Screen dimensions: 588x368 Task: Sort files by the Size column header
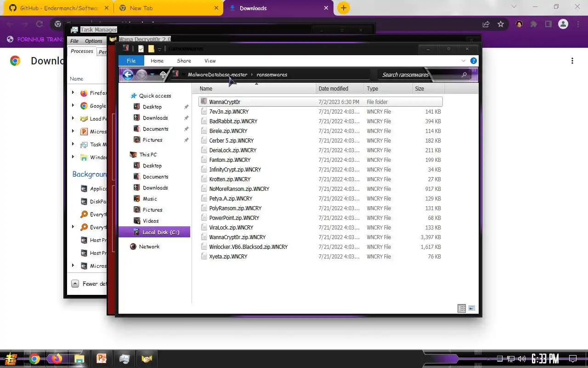(428, 89)
